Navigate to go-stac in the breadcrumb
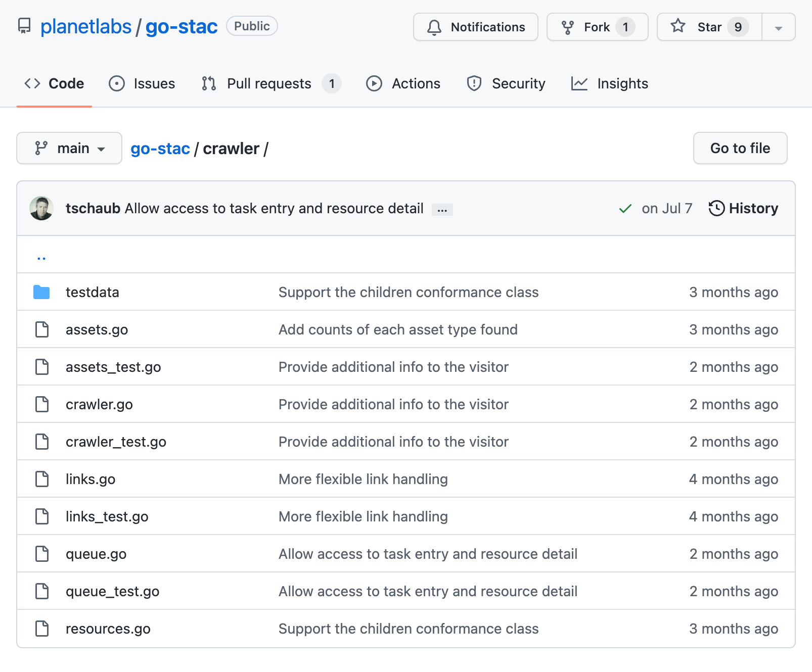This screenshot has width=812, height=672. 160,149
